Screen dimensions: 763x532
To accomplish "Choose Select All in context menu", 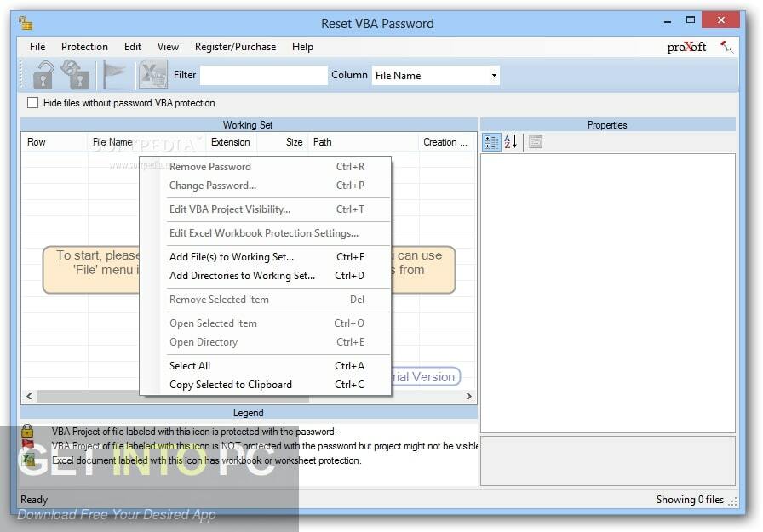I will coord(266,366).
